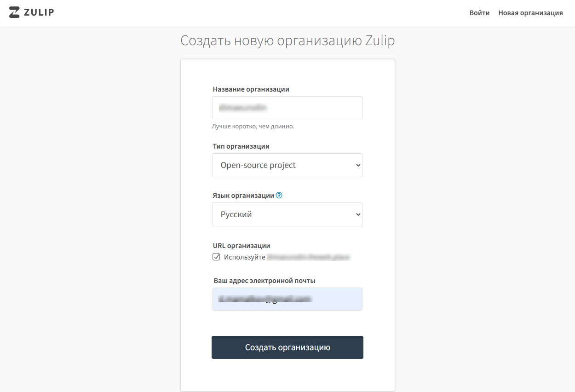Click the Ваш адрес электронной почты label
This screenshot has height=392, width=575.
tap(264, 281)
